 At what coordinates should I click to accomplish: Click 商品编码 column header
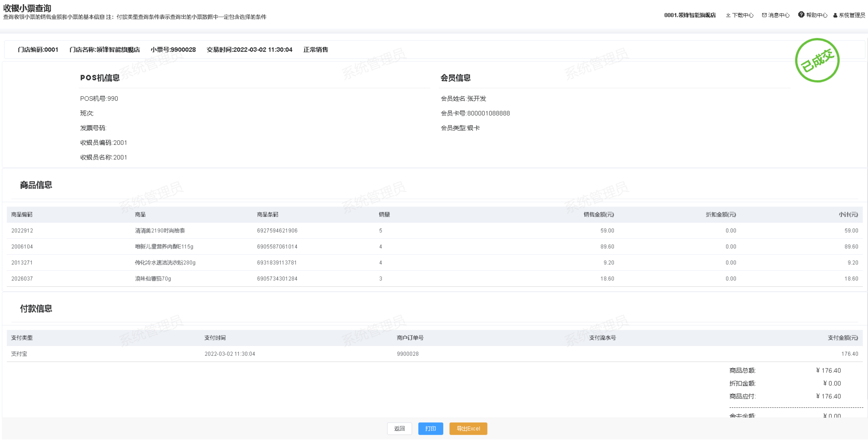(22, 215)
